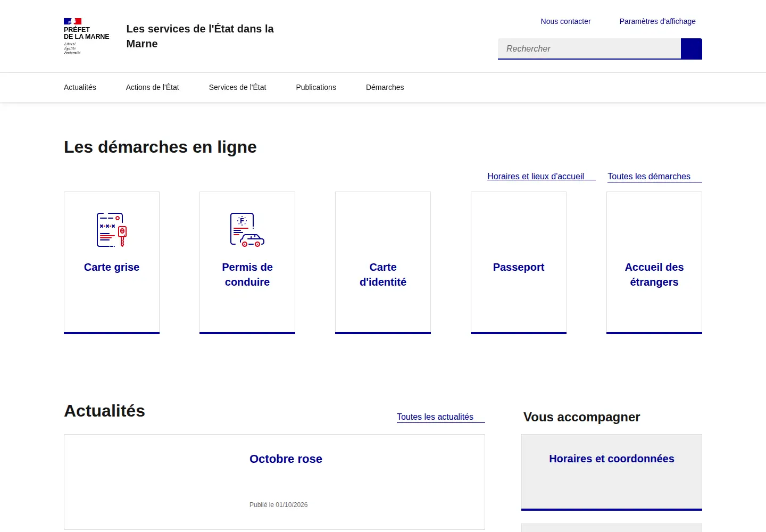The image size is (766, 532).
Task: Follow the Toutes les actualités link
Action: tap(440, 417)
